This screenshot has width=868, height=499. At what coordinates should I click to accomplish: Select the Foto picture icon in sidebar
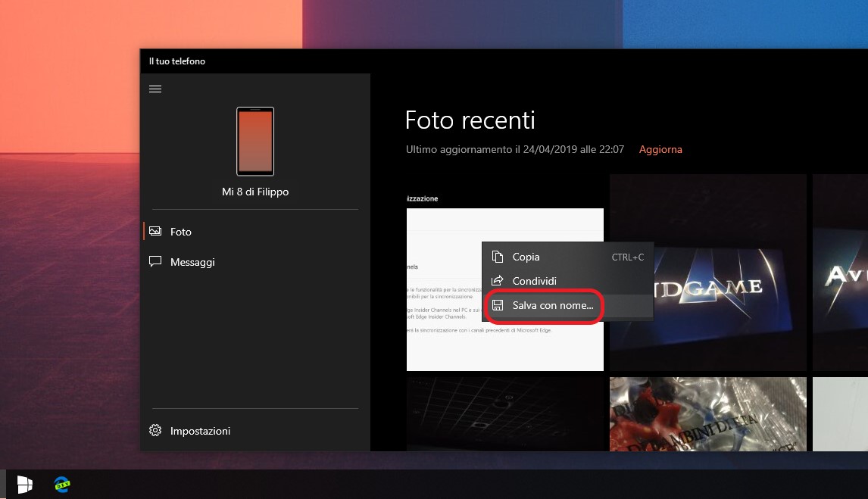click(x=155, y=231)
